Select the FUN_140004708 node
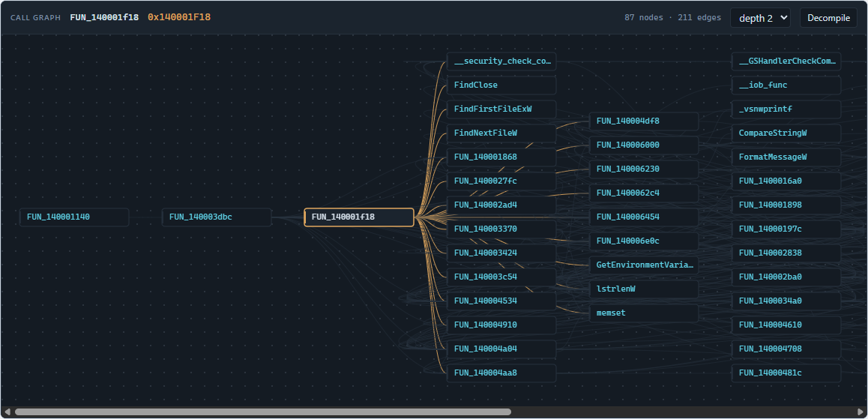Viewport: 868px width, 419px height. (x=786, y=349)
